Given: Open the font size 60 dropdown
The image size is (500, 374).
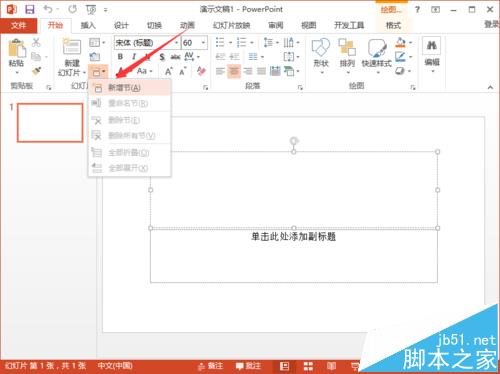Looking at the screenshot, I should click(203, 43).
